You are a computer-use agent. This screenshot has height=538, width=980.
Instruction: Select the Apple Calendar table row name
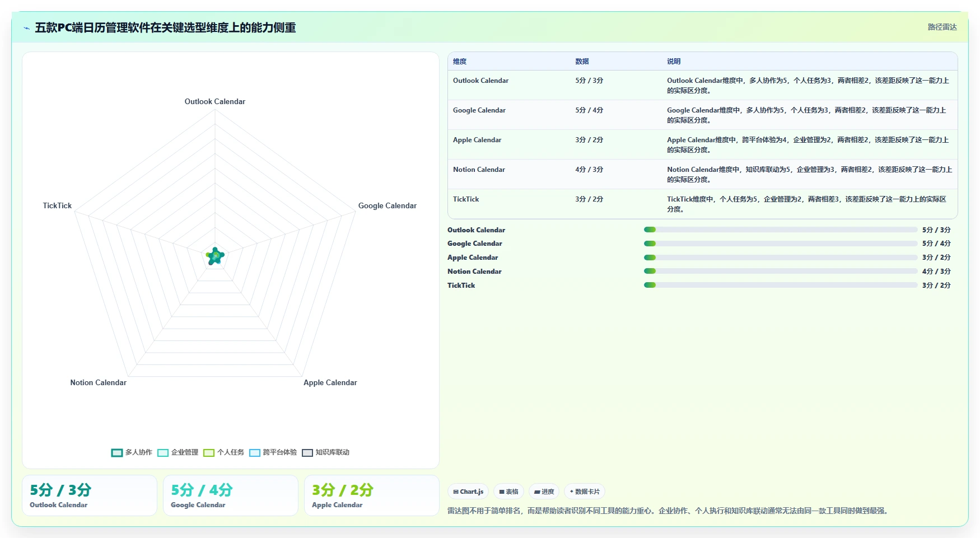(x=477, y=140)
